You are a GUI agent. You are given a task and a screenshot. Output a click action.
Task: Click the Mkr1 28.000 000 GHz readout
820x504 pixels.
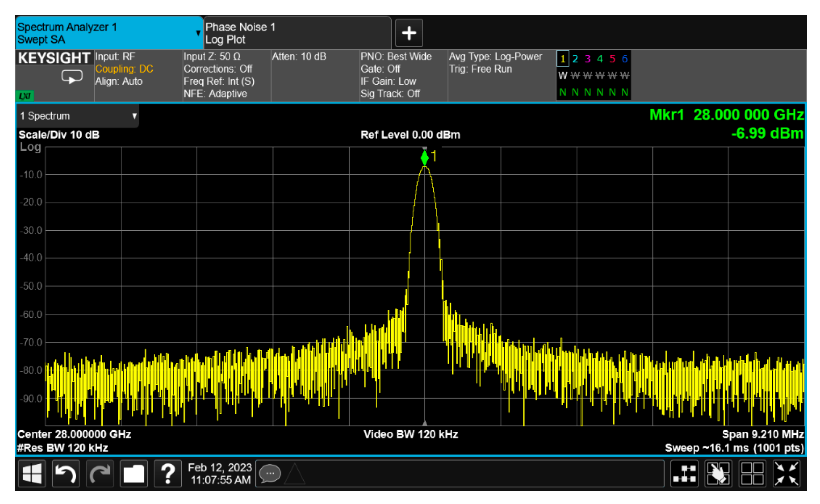tap(726, 115)
